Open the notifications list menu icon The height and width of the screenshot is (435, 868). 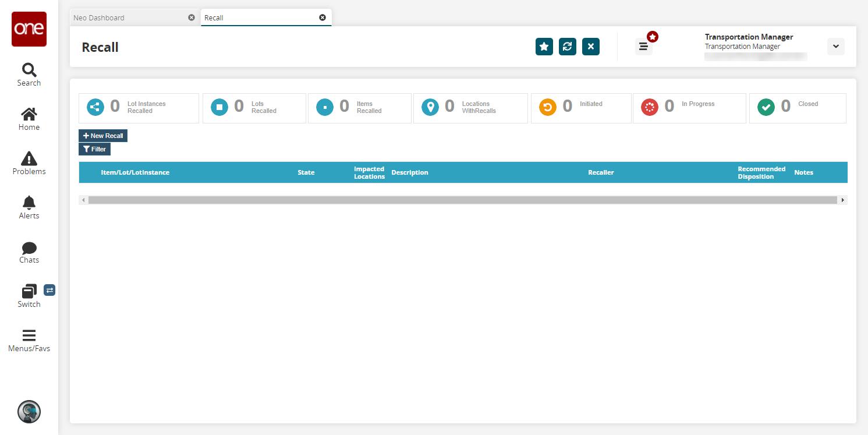coord(643,47)
